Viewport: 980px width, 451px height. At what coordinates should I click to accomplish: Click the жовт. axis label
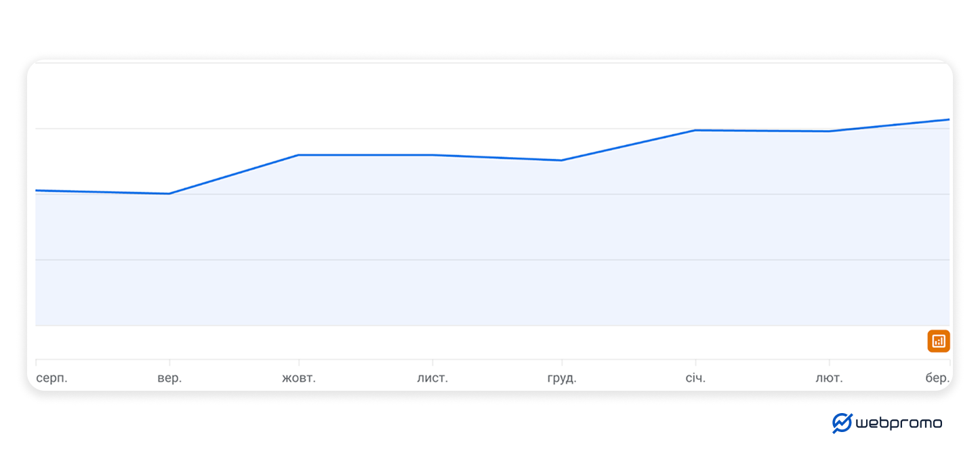299,378
